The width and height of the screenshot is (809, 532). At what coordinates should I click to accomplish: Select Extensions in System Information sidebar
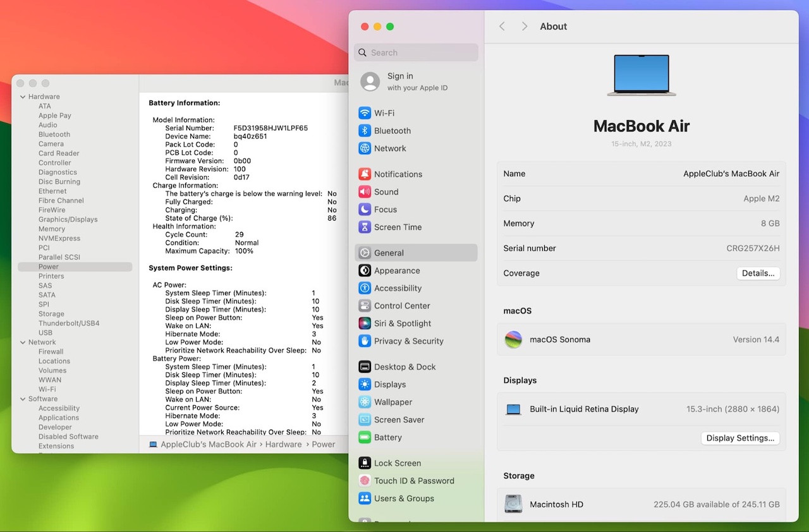pyautogui.click(x=56, y=447)
